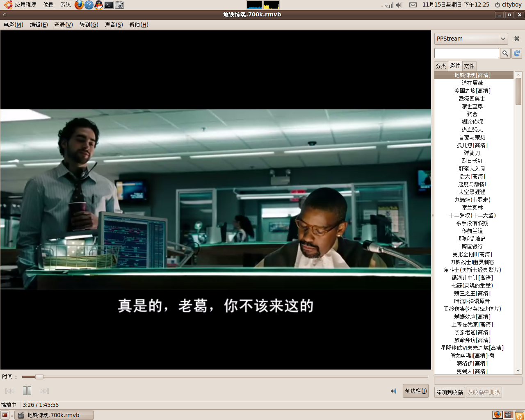The height and width of the screenshot is (420, 525).
Task: Click the video playback area
Action: 216,200
